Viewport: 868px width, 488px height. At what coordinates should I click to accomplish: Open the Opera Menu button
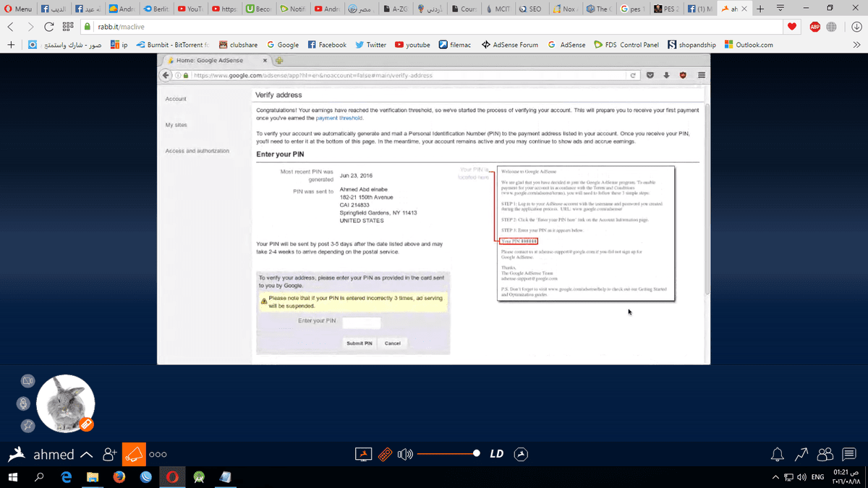coord(17,9)
